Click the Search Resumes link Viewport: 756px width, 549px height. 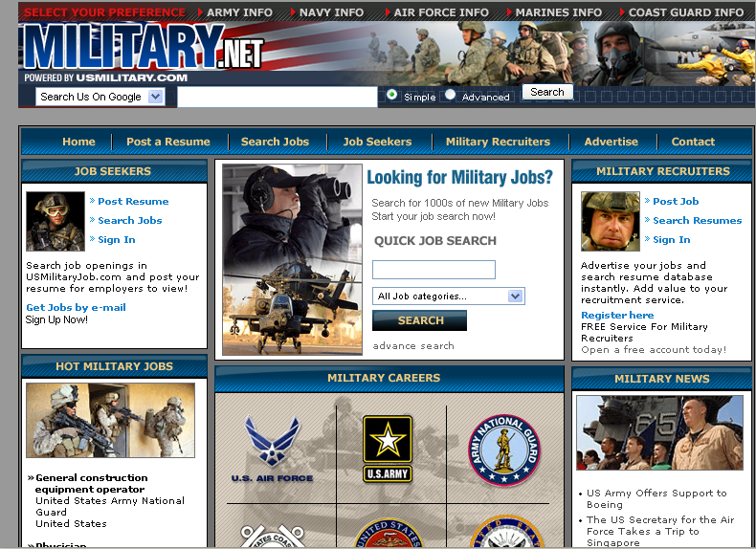coord(698,220)
